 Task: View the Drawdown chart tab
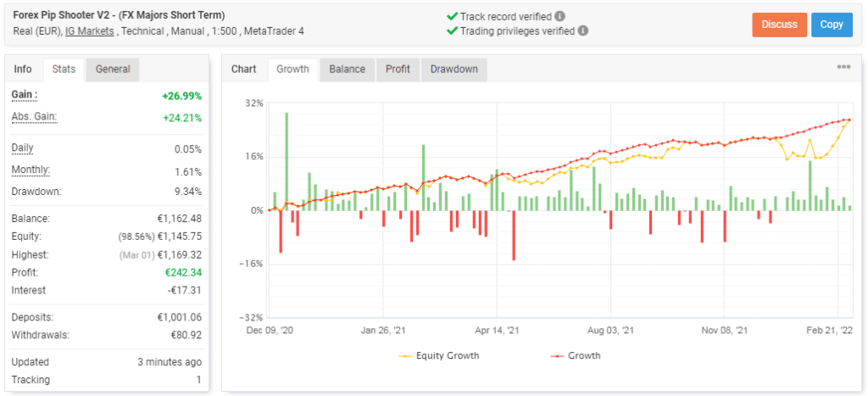pyautogui.click(x=454, y=70)
